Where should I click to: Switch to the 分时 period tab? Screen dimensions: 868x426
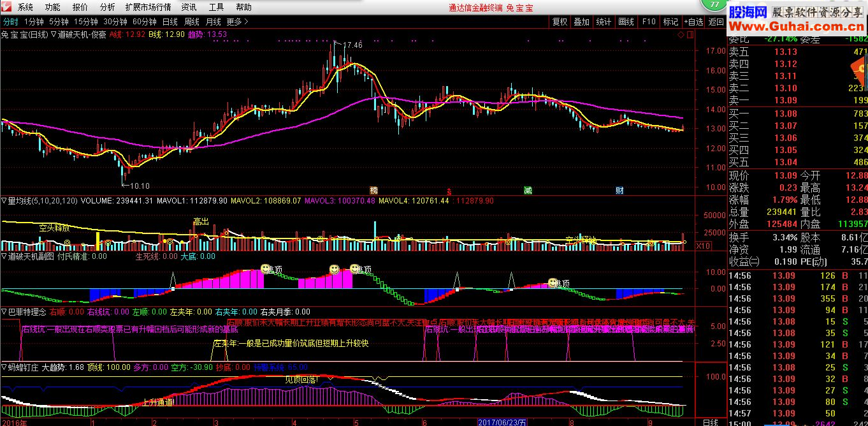click(x=10, y=21)
